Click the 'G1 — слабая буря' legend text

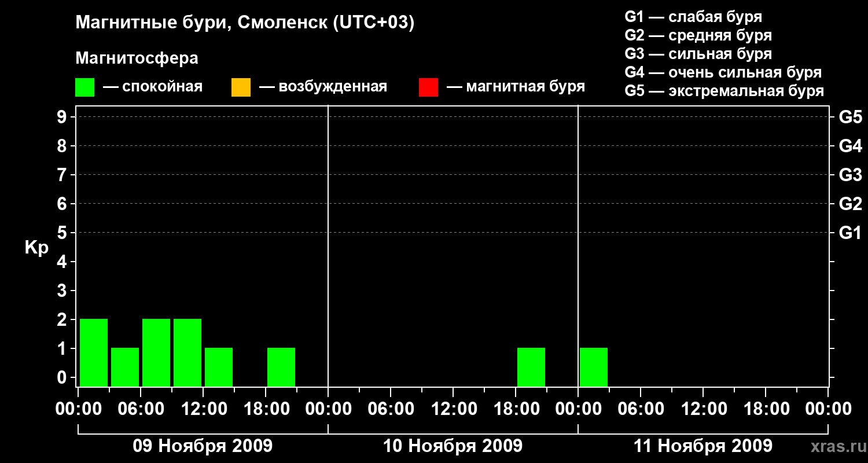tap(693, 17)
